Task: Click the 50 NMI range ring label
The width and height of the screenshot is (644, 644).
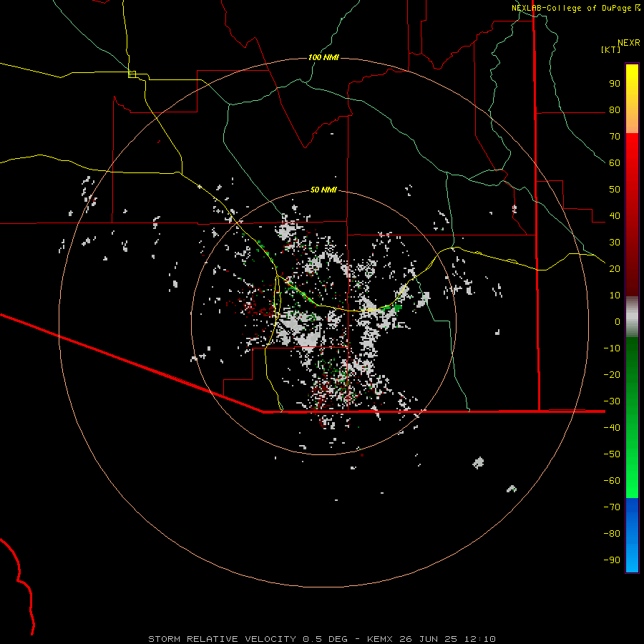Action: pyautogui.click(x=323, y=190)
